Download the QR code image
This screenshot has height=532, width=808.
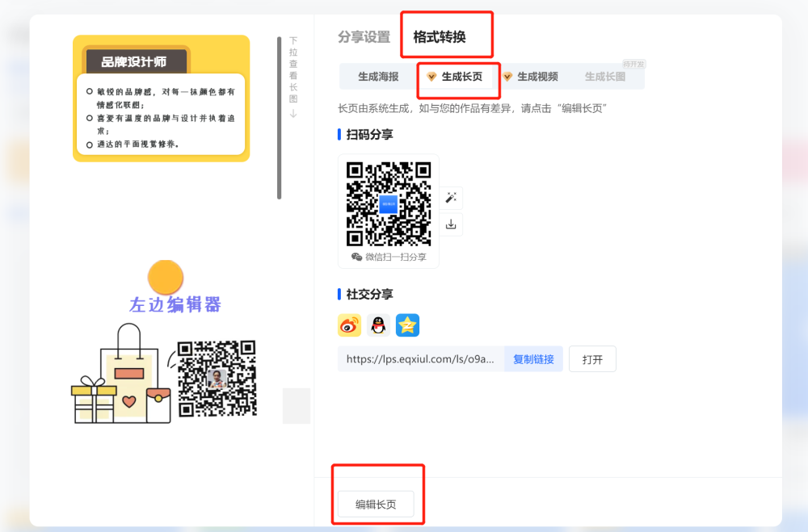click(x=451, y=224)
